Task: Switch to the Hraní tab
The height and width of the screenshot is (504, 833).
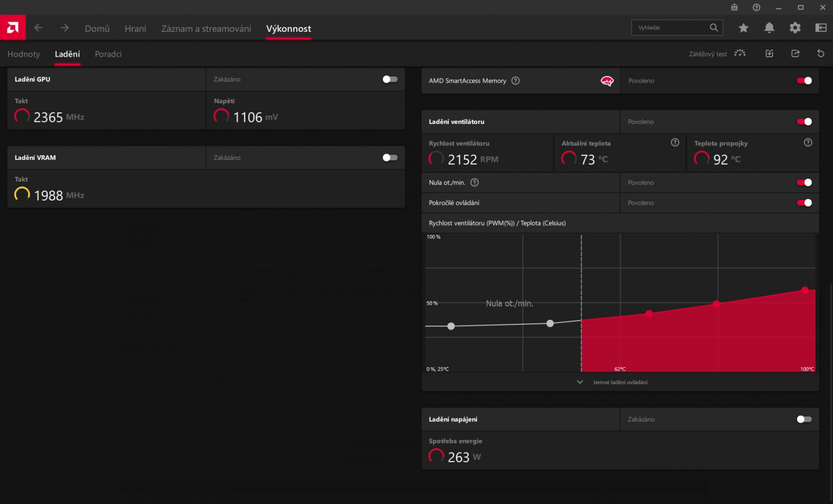Action: coord(135,29)
